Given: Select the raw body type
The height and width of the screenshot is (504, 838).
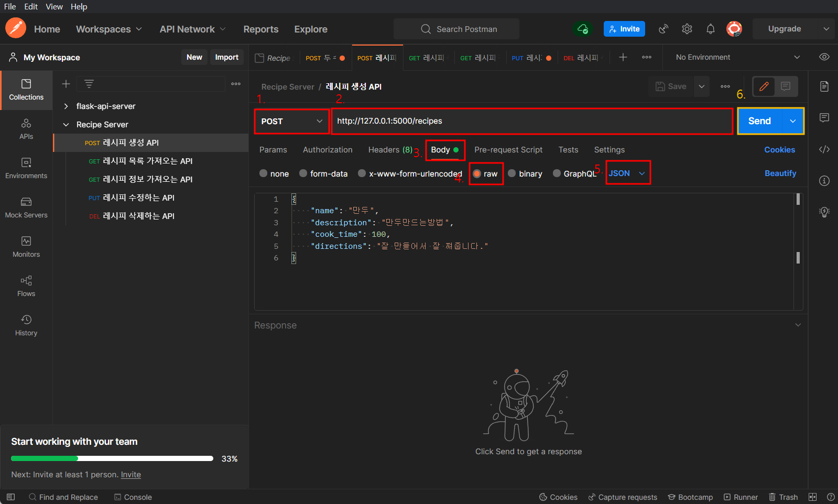Looking at the screenshot, I should click(x=485, y=173).
